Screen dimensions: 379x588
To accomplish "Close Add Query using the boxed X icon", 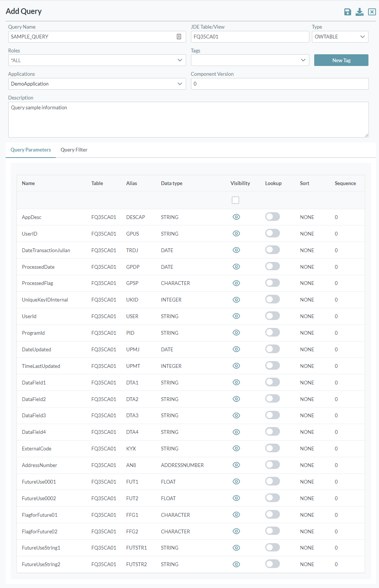I will click(x=371, y=12).
